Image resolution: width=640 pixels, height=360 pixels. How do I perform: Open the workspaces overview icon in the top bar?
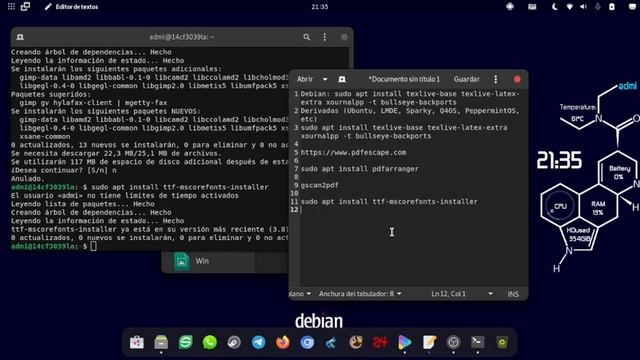25,7
